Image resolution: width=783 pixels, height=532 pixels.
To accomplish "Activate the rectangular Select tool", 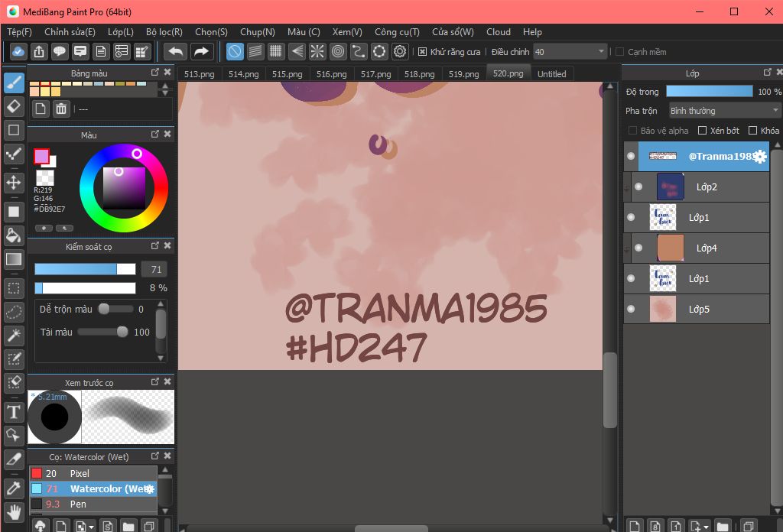I will coord(14,288).
